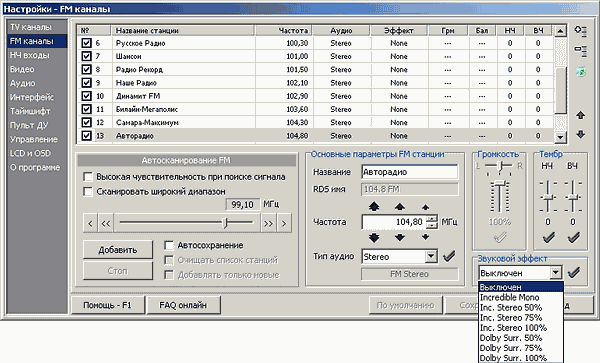
Task: Apply the treble (ВЧ) checkmark in Тембр
Action: [573, 238]
